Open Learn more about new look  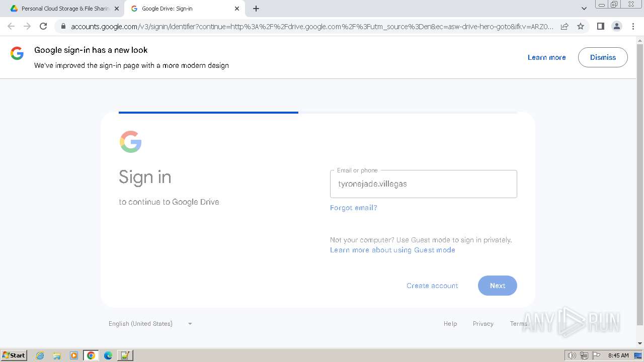click(546, 57)
